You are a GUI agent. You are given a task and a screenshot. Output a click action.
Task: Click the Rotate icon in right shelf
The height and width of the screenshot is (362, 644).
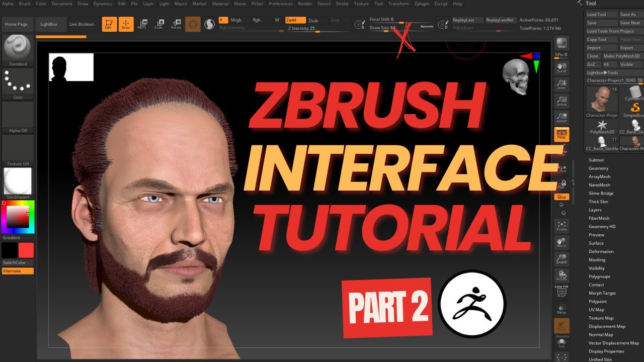[x=561, y=276]
